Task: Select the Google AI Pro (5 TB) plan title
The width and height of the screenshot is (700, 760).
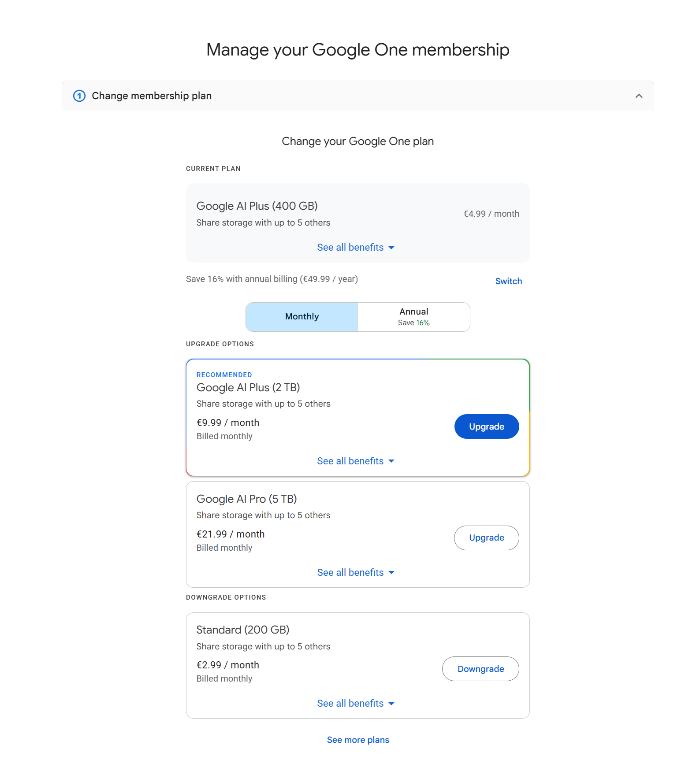Action: (246, 499)
